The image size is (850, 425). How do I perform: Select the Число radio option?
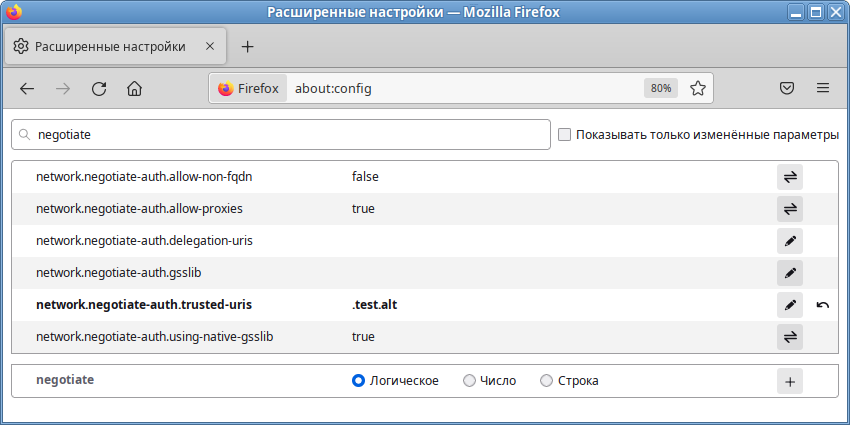click(469, 381)
